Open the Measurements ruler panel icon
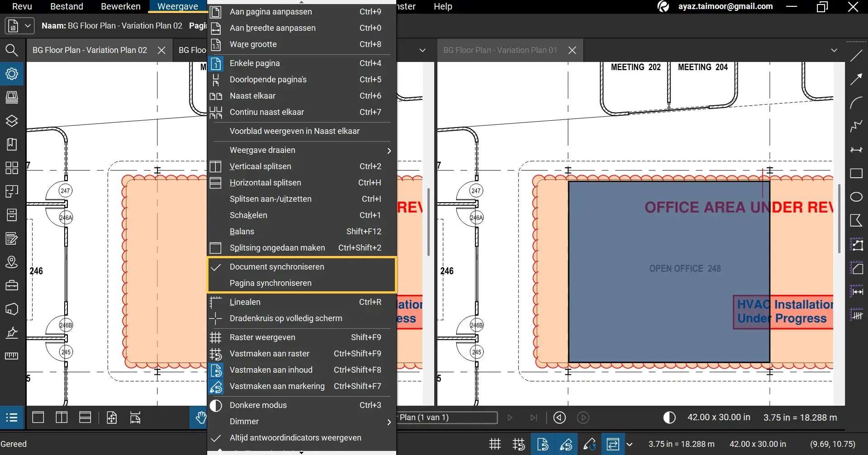This screenshot has width=868, height=455. [x=12, y=356]
